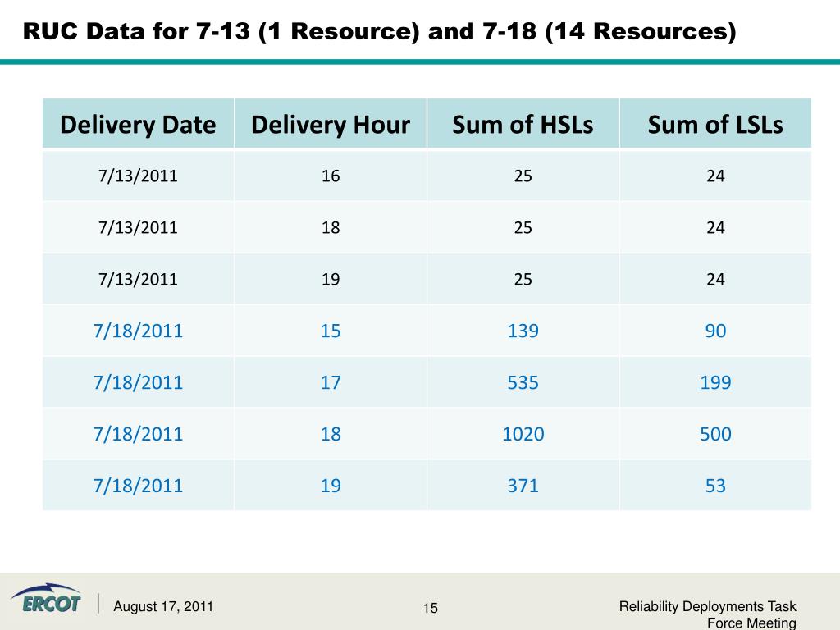Click the Sum of HSLs header

coord(523,124)
